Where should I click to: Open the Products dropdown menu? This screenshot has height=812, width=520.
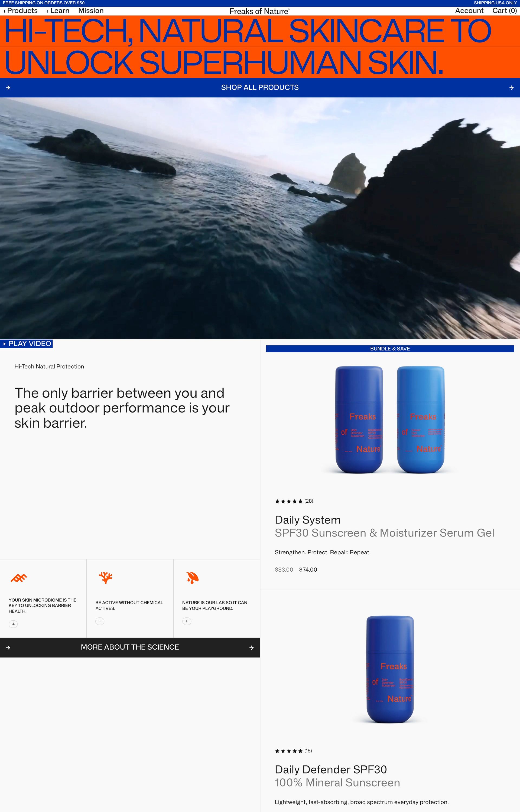click(x=20, y=11)
